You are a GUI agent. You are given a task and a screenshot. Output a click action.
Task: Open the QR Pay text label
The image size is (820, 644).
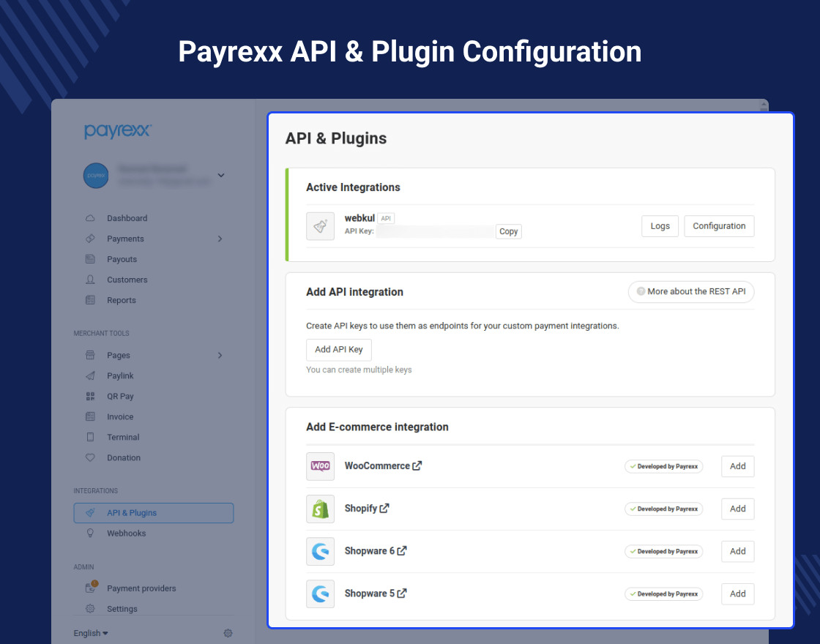(120, 396)
